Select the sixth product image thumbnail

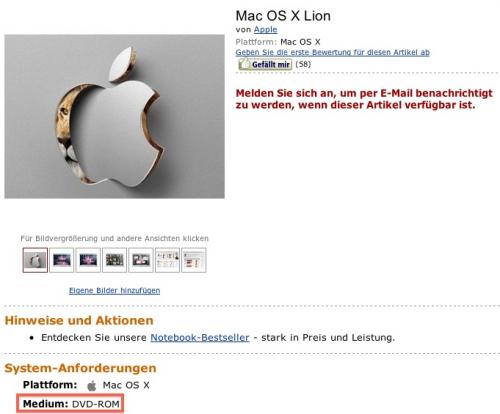pyautogui.click(x=167, y=260)
